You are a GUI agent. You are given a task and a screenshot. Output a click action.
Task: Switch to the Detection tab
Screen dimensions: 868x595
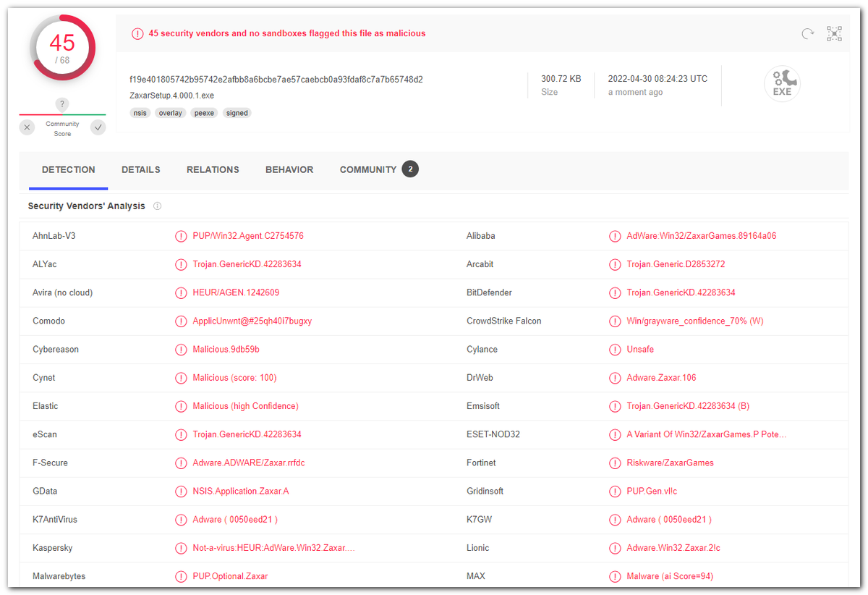click(69, 169)
